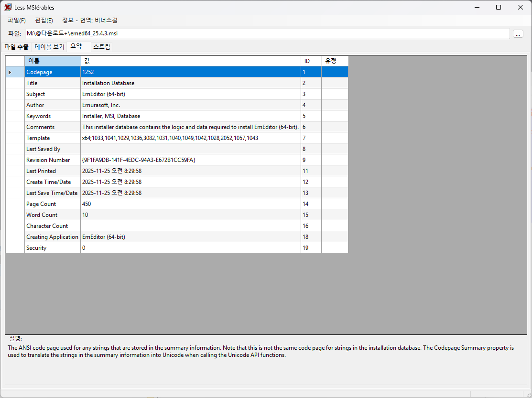The width and height of the screenshot is (532, 398).
Task: Sort by the 이름 column header
Action: coord(53,61)
